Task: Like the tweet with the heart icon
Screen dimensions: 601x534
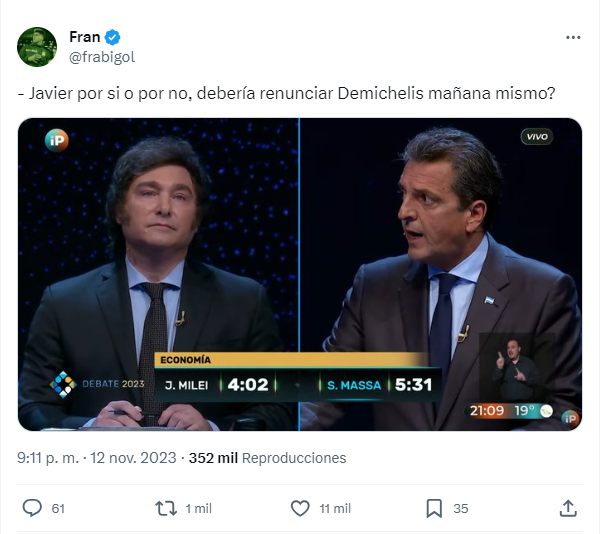Action: [300, 508]
